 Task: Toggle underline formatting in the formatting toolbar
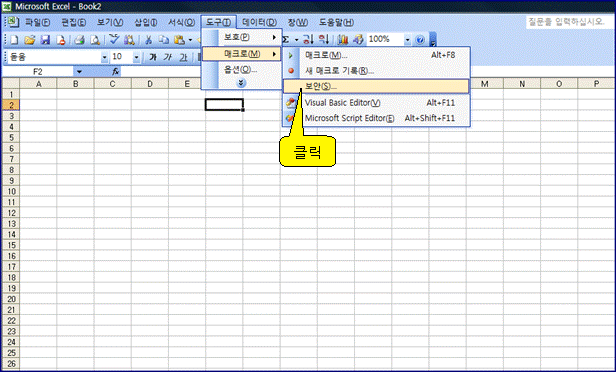coord(183,57)
